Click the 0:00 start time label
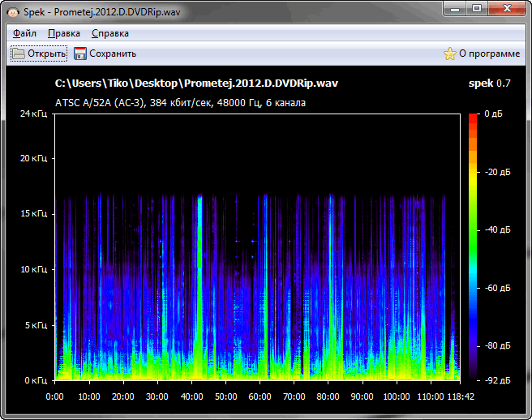532x420 pixels. point(55,396)
